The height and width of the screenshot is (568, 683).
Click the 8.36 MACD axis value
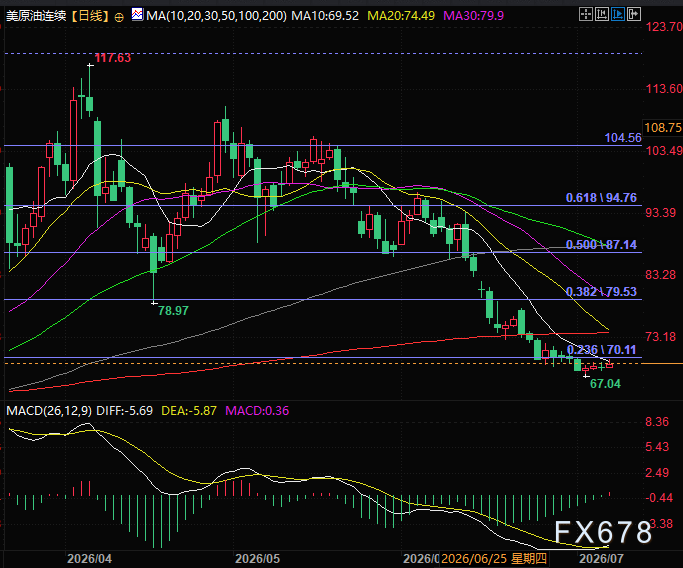[657, 422]
